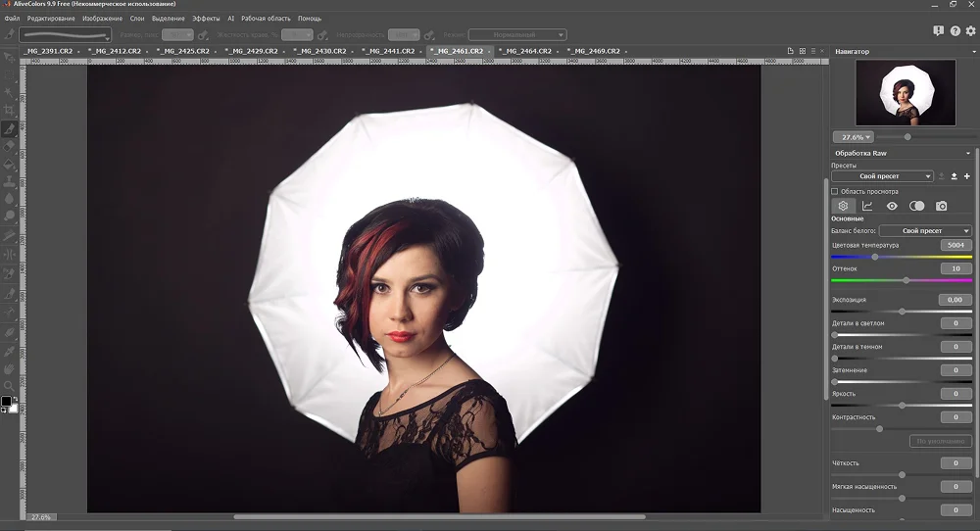Open the Пресеты dropdown showing Свой пресет
The width and height of the screenshot is (980, 531).
(882, 176)
